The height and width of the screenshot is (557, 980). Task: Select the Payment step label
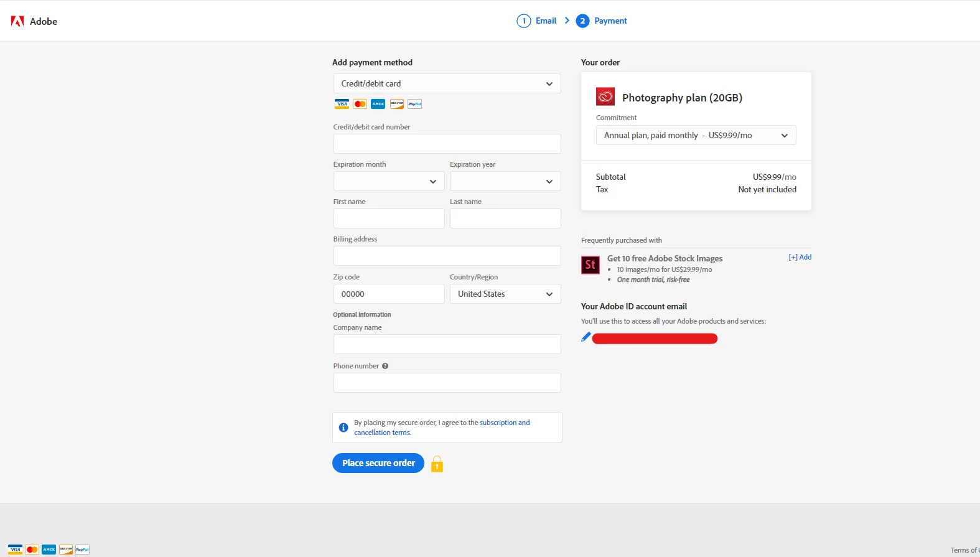(x=610, y=21)
